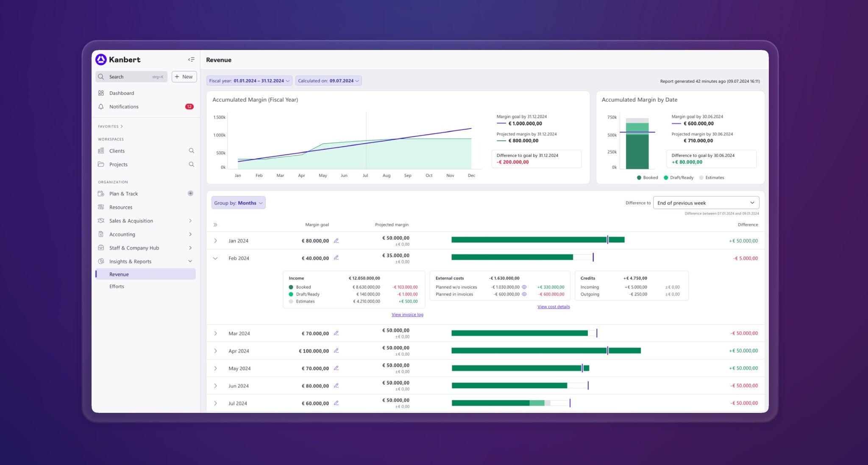Edit the Jan 2024 margin goal pencil icon

click(336, 241)
